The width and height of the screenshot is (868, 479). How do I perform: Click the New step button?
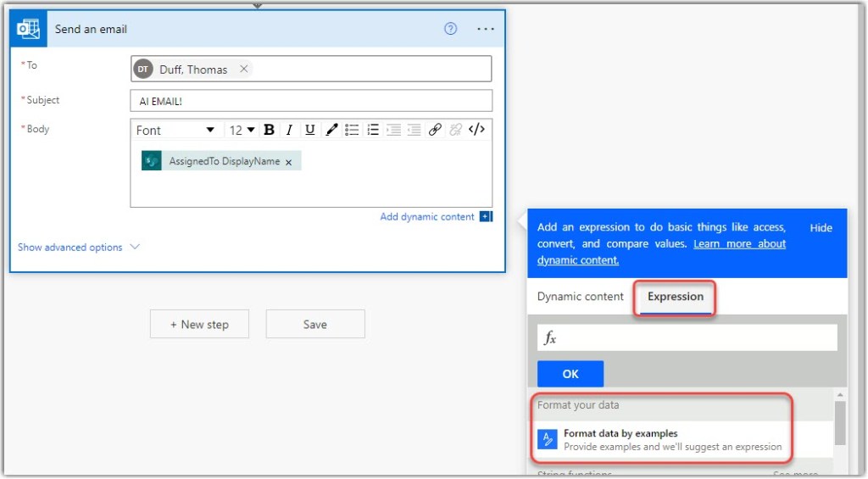pyautogui.click(x=200, y=324)
